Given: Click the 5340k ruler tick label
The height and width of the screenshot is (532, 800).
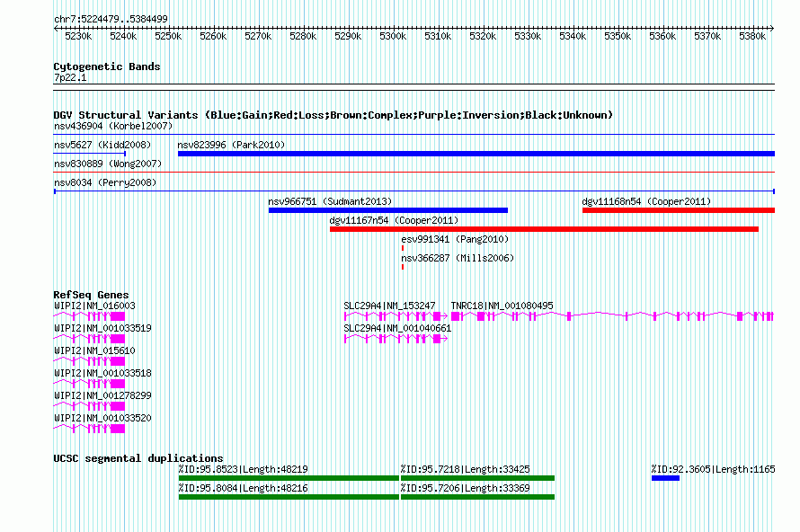Looking at the screenshot, I should pos(573,36).
